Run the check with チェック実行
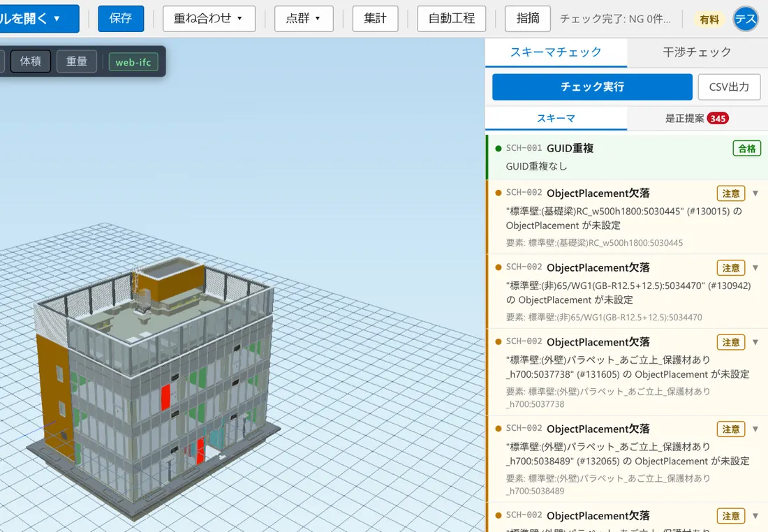 tap(592, 87)
